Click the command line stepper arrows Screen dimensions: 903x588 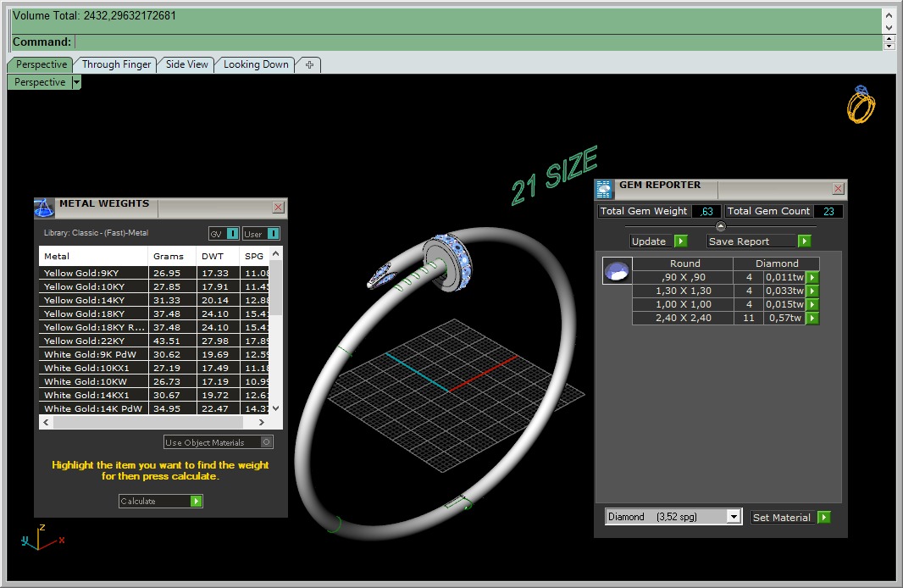coord(889,42)
